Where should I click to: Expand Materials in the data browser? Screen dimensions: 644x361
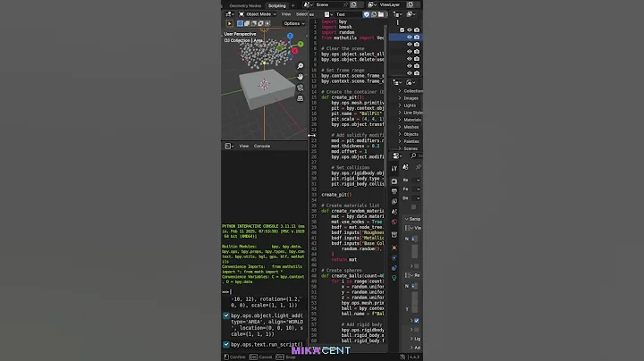tap(400, 120)
